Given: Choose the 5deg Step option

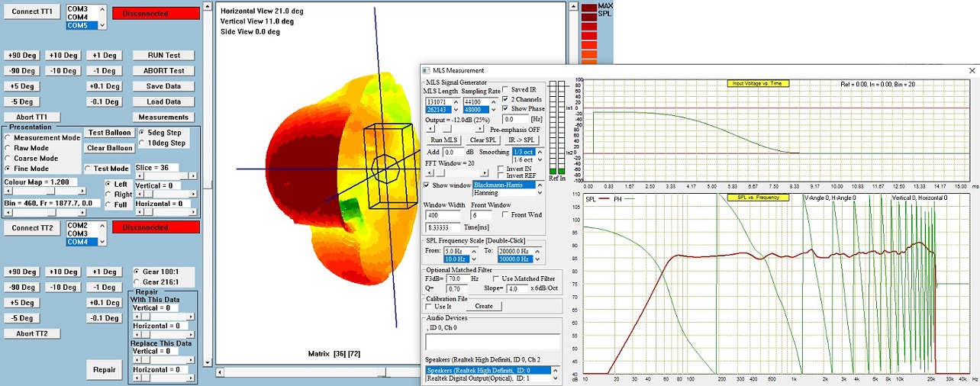Looking at the screenshot, I should pyautogui.click(x=162, y=132).
